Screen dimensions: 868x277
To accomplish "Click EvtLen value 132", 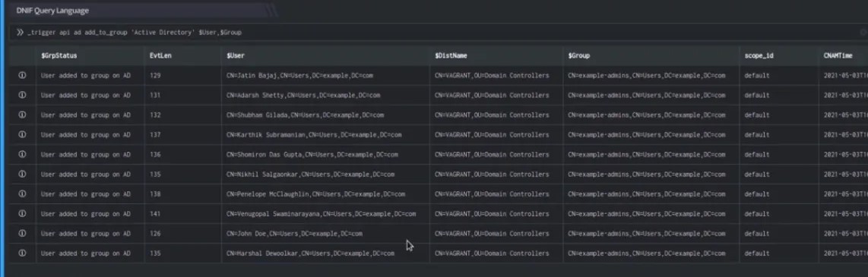I will pos(155,115).
